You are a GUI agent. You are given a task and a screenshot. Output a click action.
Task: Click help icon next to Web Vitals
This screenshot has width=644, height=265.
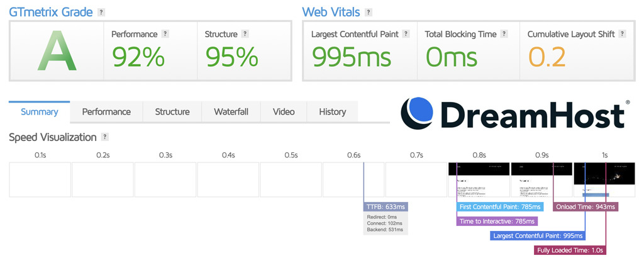[369, 13]
